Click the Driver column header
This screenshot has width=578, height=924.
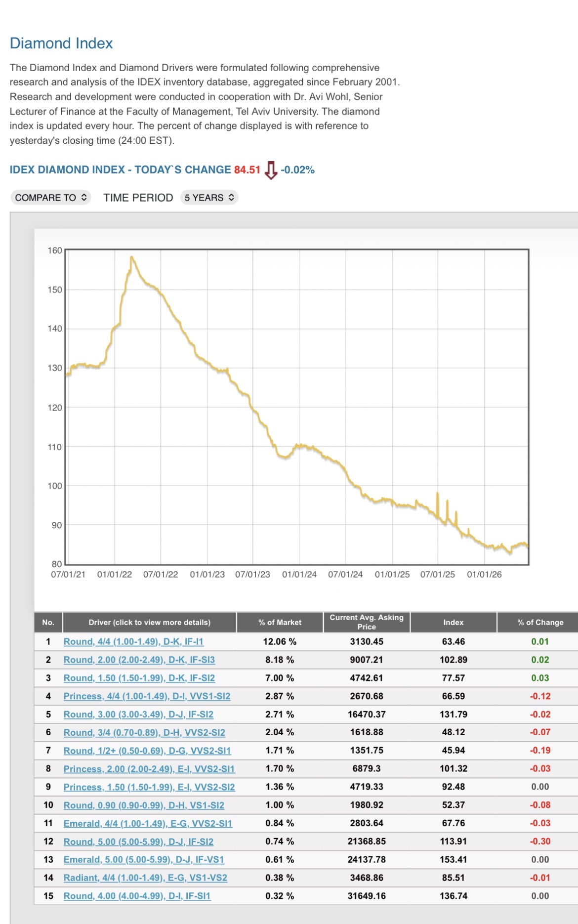click(x=150, y=623)
